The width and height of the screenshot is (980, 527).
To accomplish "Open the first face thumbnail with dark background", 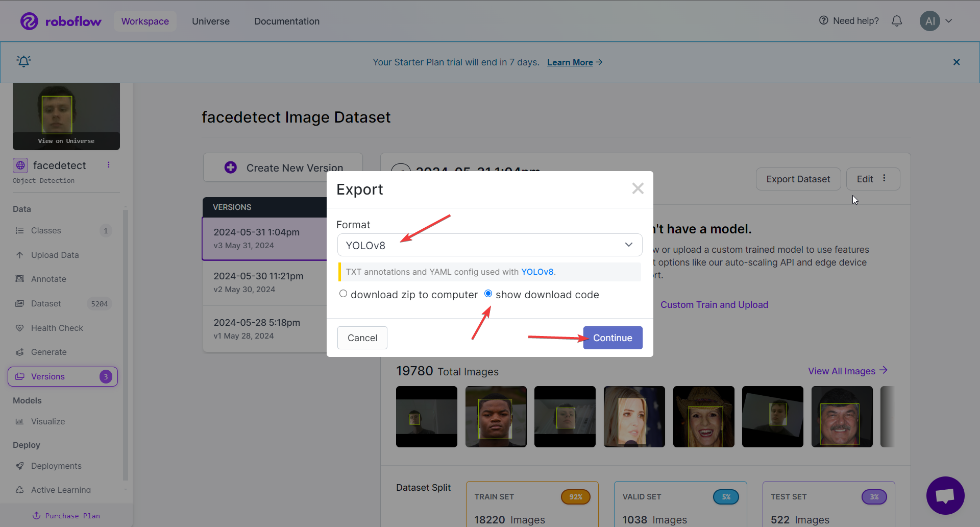I will point(427,417).
